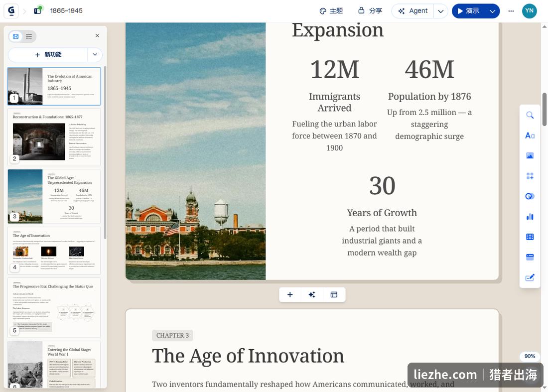Start presentation with 演示 button
The width and height of the screenshot is (548, 392).
pos(469,11)
